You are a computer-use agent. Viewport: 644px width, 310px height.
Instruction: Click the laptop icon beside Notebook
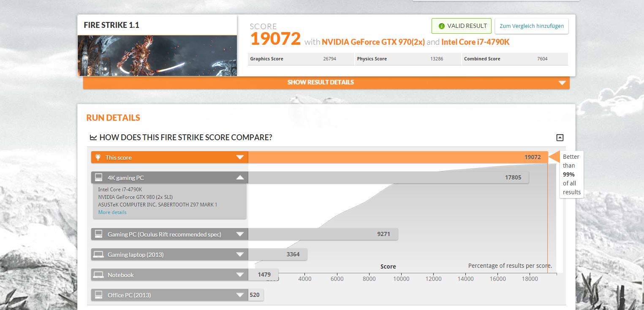pos(98,275)
